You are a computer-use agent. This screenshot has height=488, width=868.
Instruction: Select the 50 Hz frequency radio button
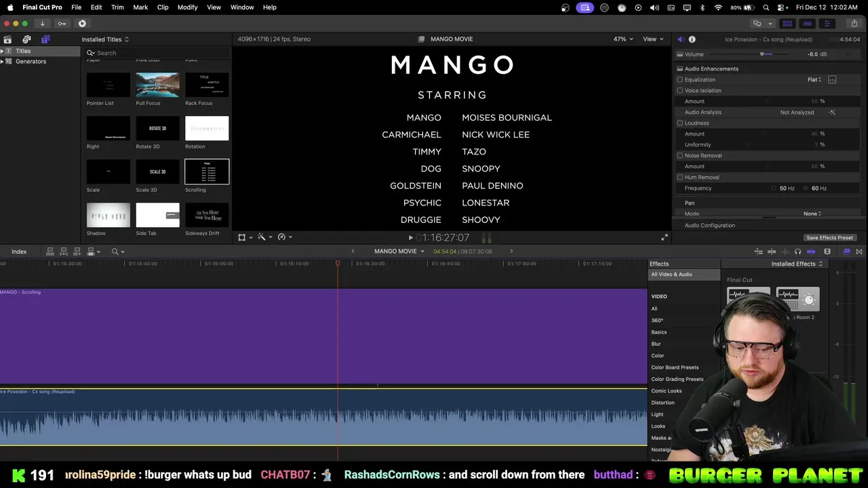point(774,188)
